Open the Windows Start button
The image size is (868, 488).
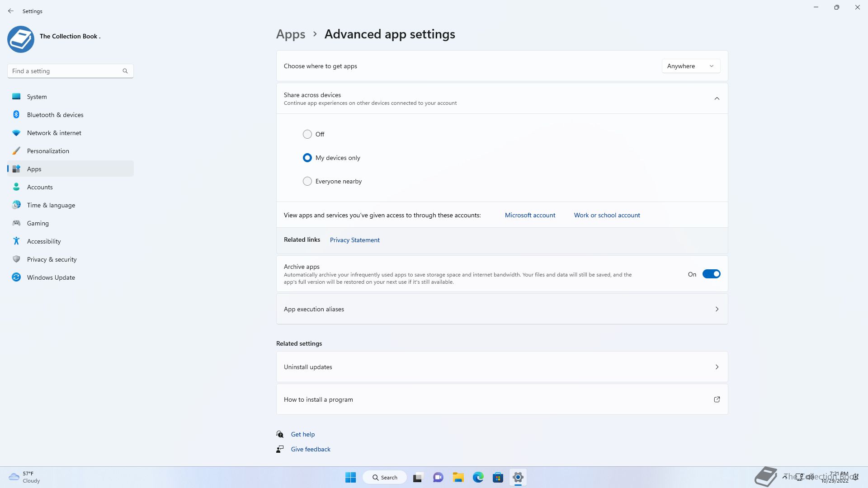(x=350, y=477)
